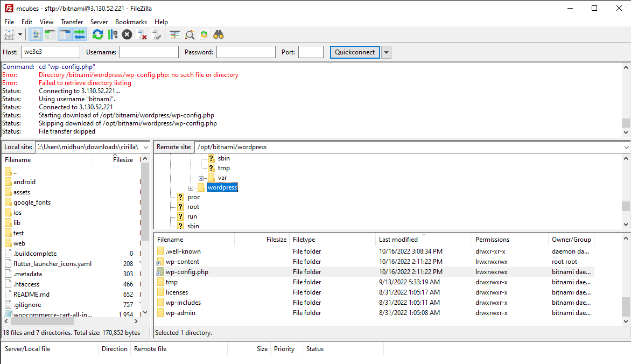Click the Quickconnect button
This screenshot has height=364, width=631.
tap(355, 52)
